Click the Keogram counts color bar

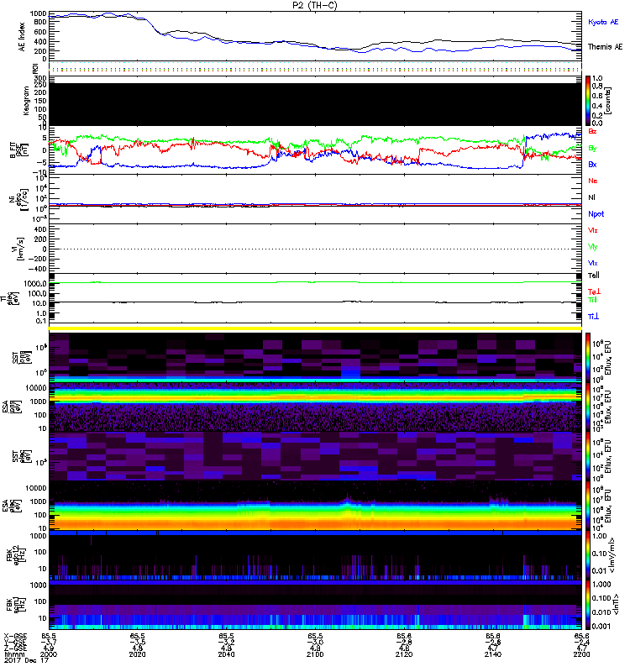pos(588,101)
